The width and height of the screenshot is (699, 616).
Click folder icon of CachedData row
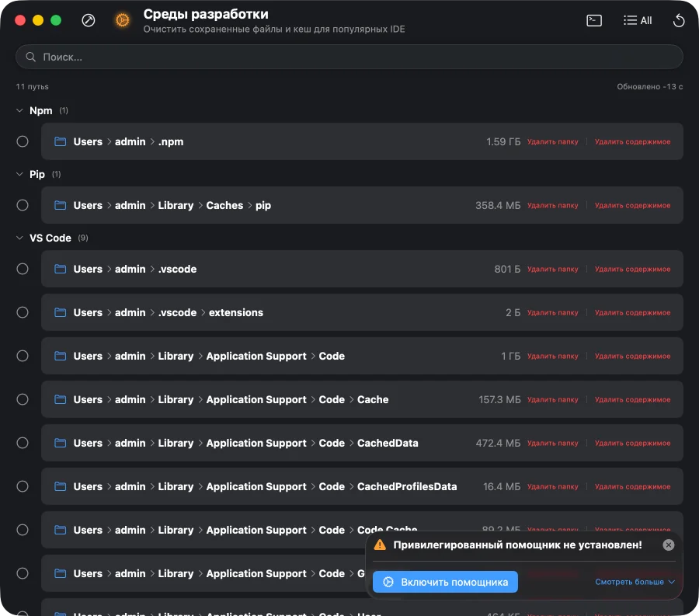tap(60, 443)
